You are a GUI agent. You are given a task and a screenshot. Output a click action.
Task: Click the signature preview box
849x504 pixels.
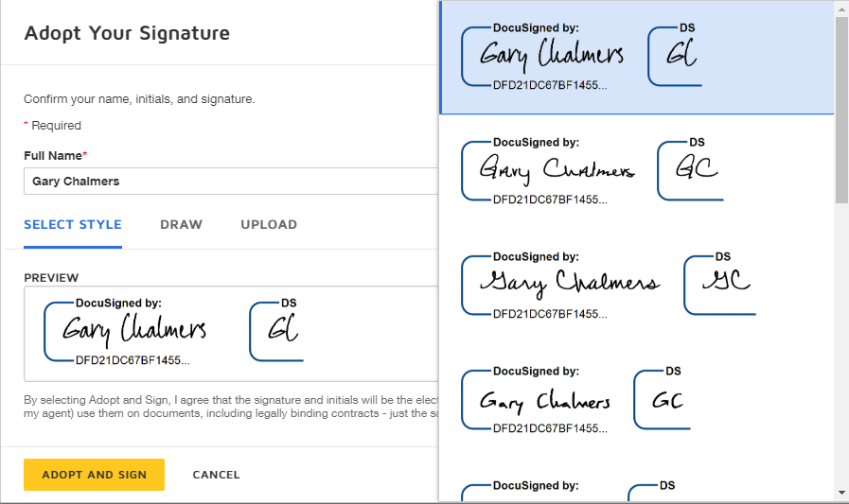click(x=231, y=334)
